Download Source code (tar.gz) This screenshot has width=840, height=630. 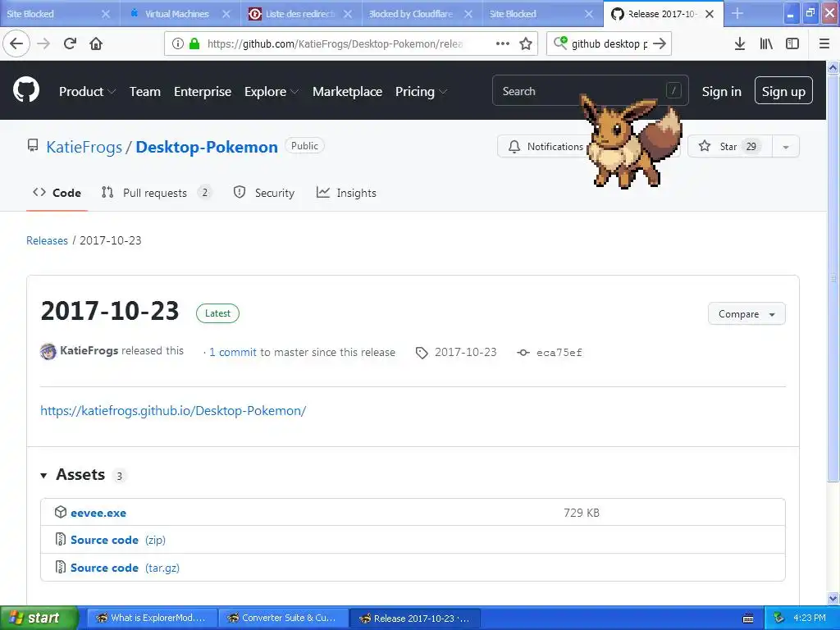[x=125, y=568]
